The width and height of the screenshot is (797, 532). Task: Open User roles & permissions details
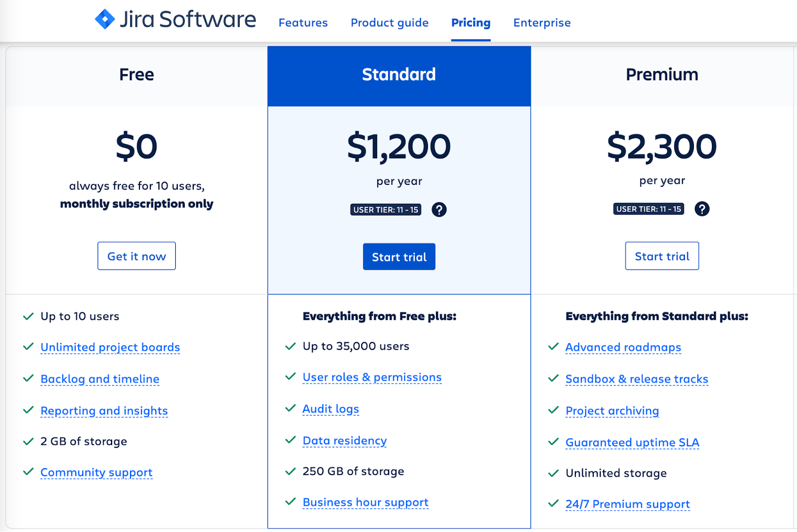coord(372,377)
